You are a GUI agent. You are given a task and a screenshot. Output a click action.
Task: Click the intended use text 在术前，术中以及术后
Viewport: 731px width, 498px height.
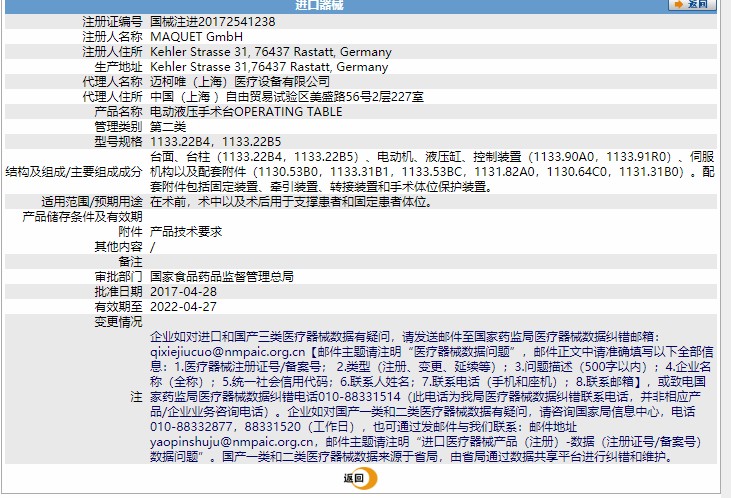pyautogui.click(x=291, y=201)
